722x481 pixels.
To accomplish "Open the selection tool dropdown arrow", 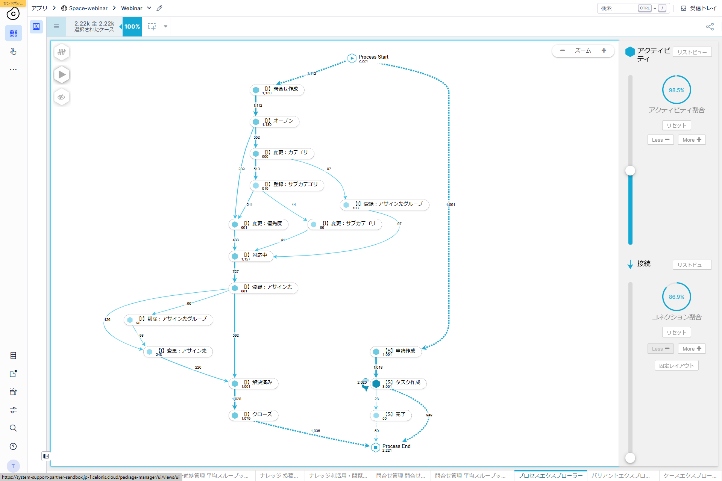I will [x=166, y=27].
